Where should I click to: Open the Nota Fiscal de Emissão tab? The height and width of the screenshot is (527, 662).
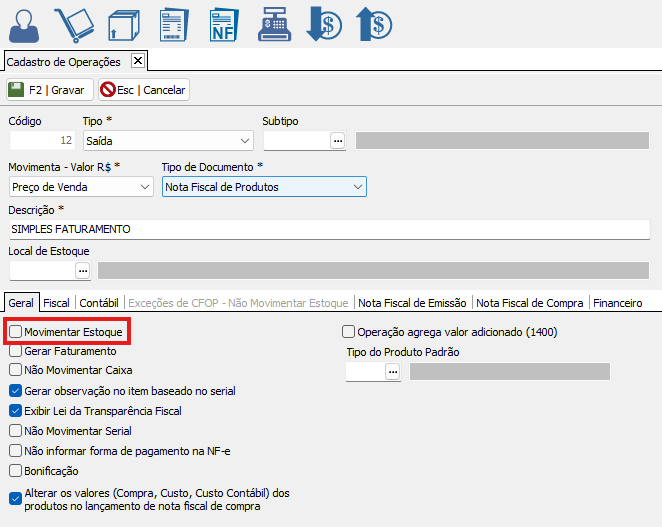click(x=413, y=302)
